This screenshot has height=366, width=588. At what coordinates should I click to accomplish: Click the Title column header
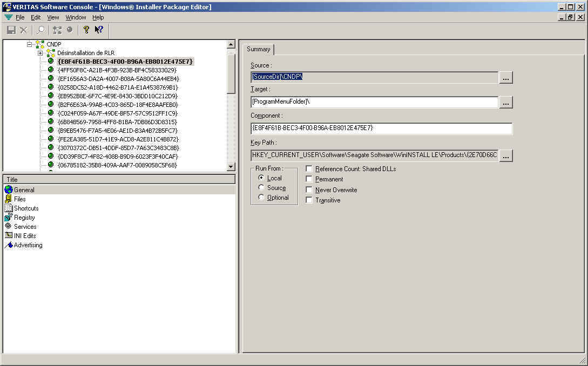pos(119,180)
